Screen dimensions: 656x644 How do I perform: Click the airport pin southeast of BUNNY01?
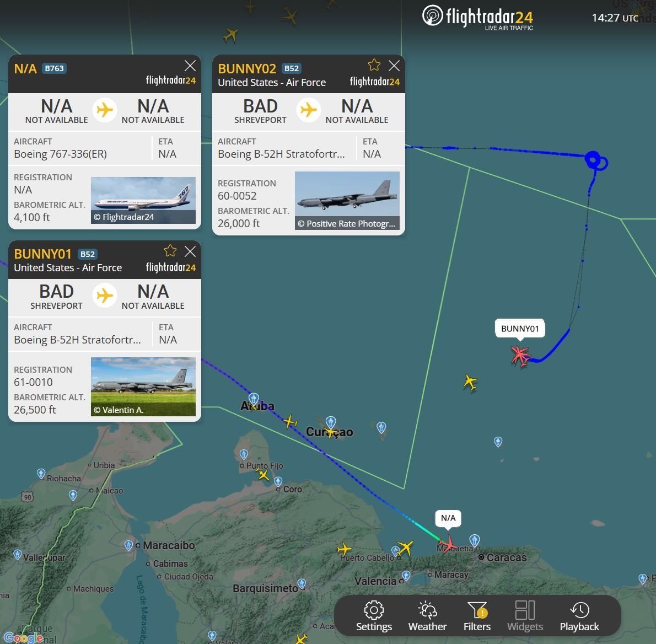[498, 442]
